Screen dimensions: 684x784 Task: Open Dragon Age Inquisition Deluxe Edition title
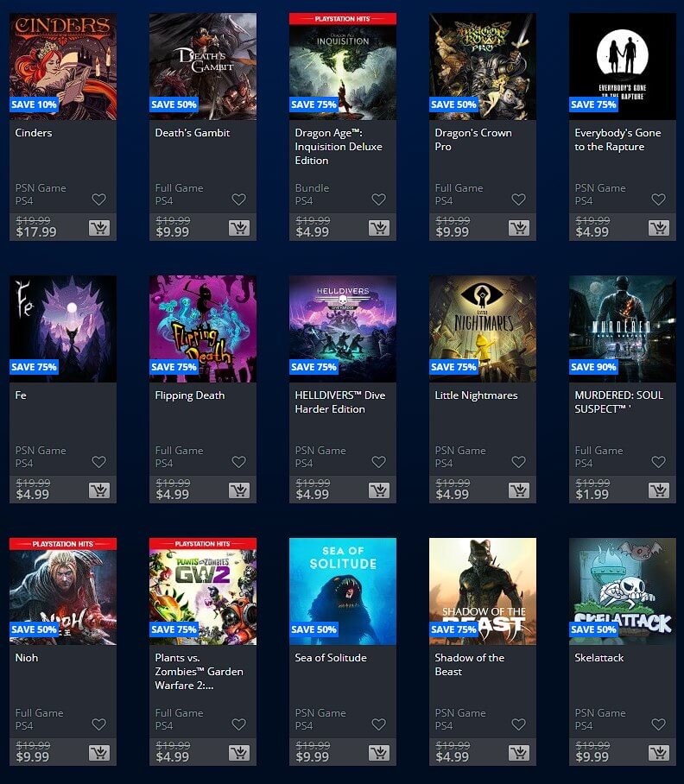click(339, 147)
